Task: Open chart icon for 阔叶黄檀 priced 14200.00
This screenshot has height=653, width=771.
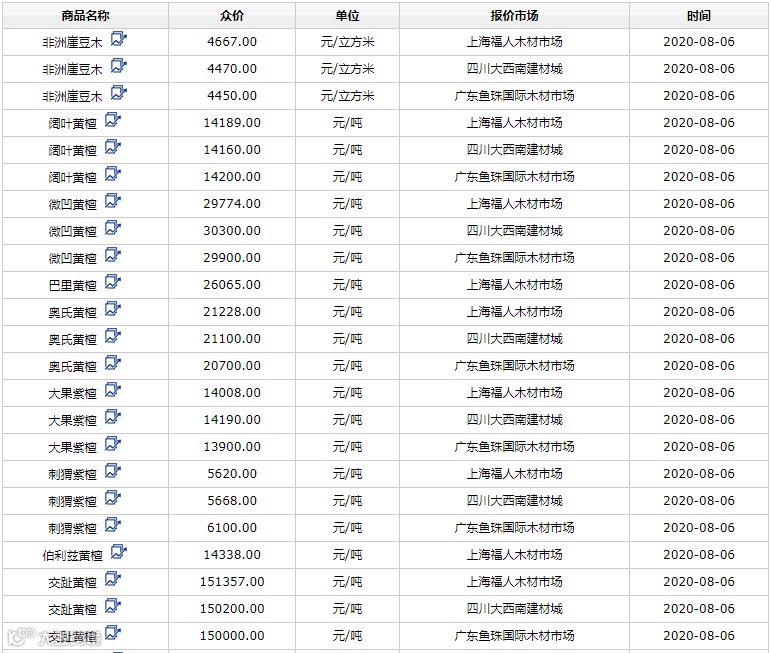Action: click(113, 174)
